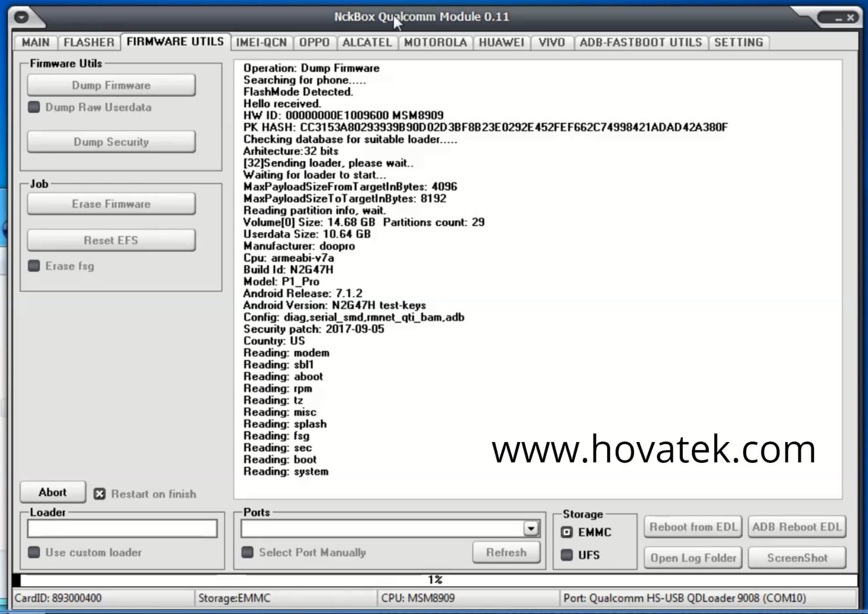This screenshot has width=868, height=614.
Task: Click the 1% progress bar
Action: pyautogui.click(x=435, y=580)
